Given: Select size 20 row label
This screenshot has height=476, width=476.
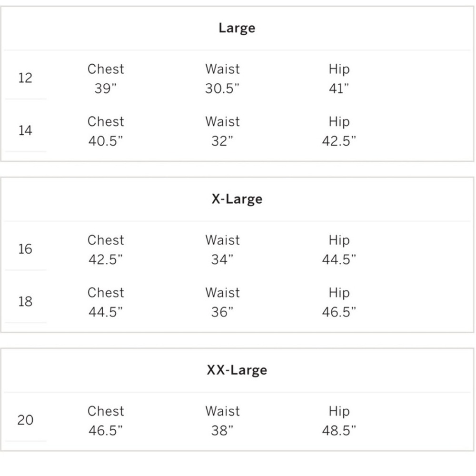Looking at the screenshot, I should [25, 420].
